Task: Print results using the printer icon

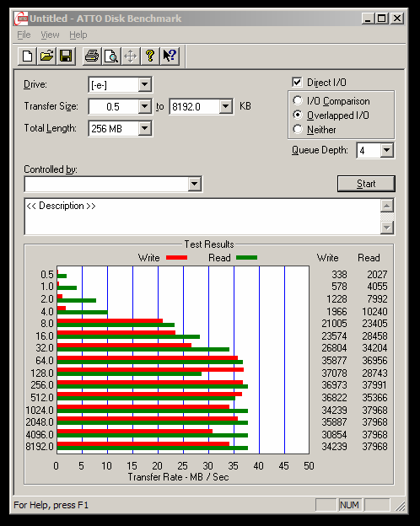Action: pyautogui.click(x=92, y=56)
